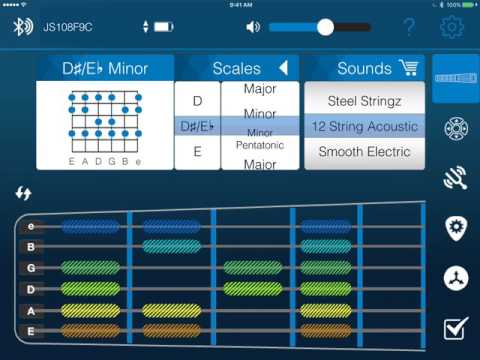Open the d-pad controller sidebar icon
Image resolution: width=480 pixels, height=360 pixels.
(x=456, y=129)
